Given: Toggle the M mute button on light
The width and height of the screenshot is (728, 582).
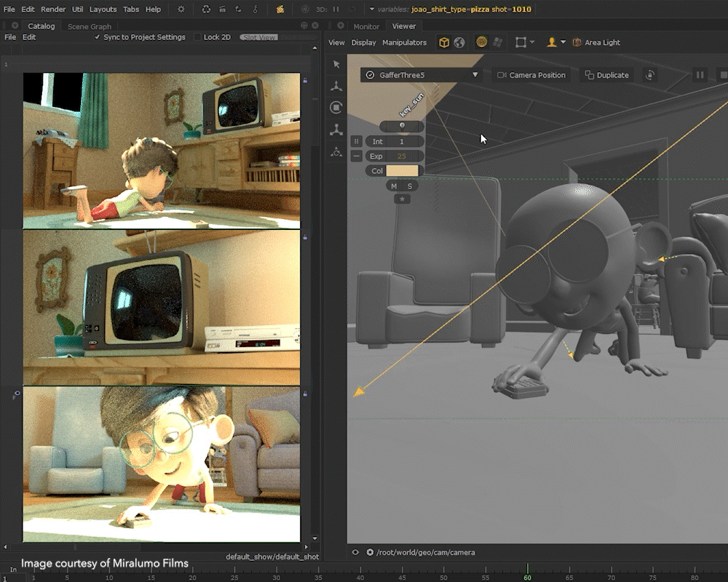Looking at the screenshot, I should [x=394, y=186].
